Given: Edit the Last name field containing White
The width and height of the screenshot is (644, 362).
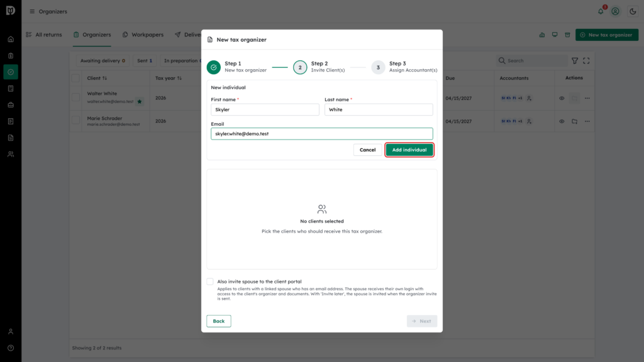Looking at the screenshot, I should click(x=379, y=109).
